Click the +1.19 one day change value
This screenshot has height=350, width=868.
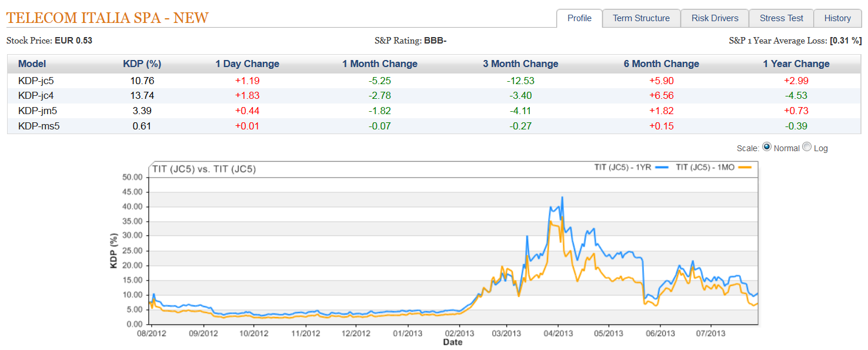pos(247,81)
